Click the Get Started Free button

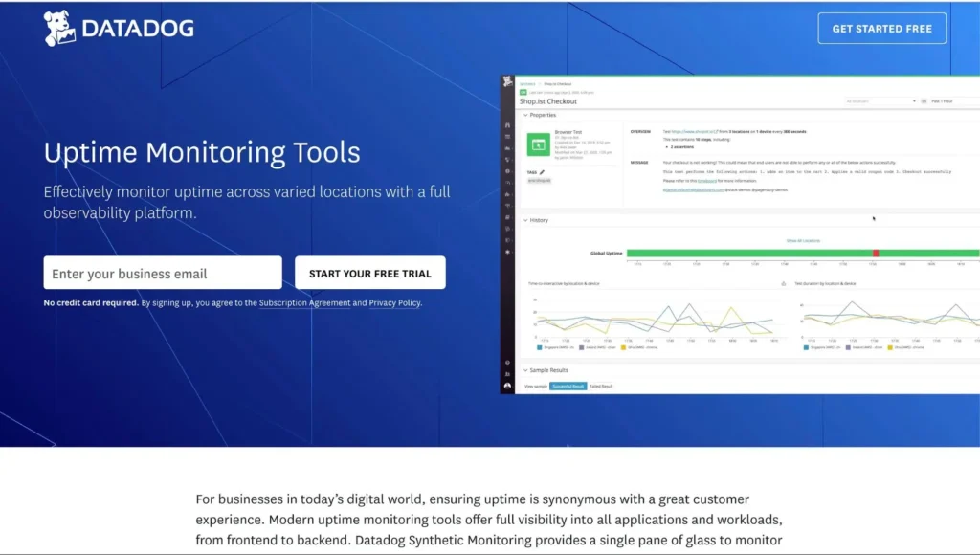click(x=881, y=29)
